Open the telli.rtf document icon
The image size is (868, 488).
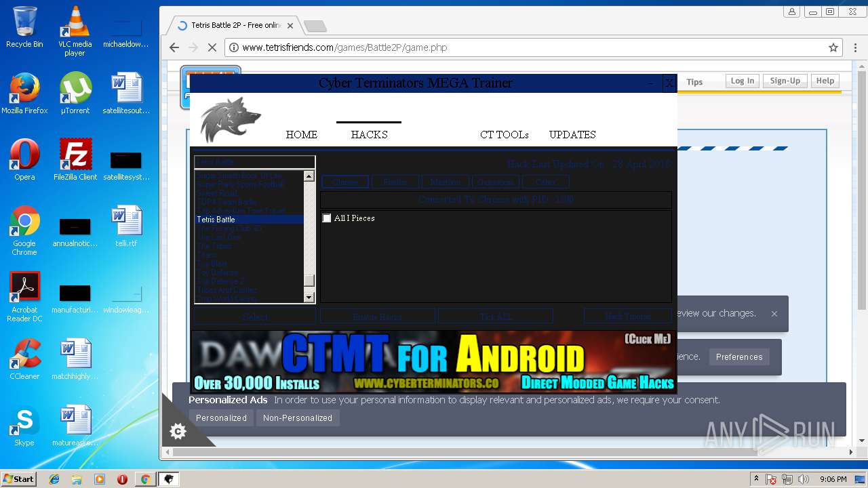point(126,226)
